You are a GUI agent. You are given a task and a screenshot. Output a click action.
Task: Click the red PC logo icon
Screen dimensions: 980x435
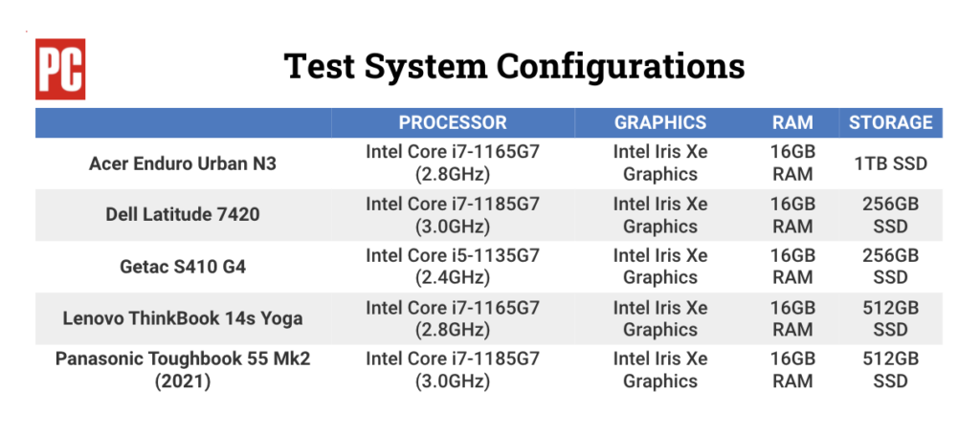coord(60,69)
